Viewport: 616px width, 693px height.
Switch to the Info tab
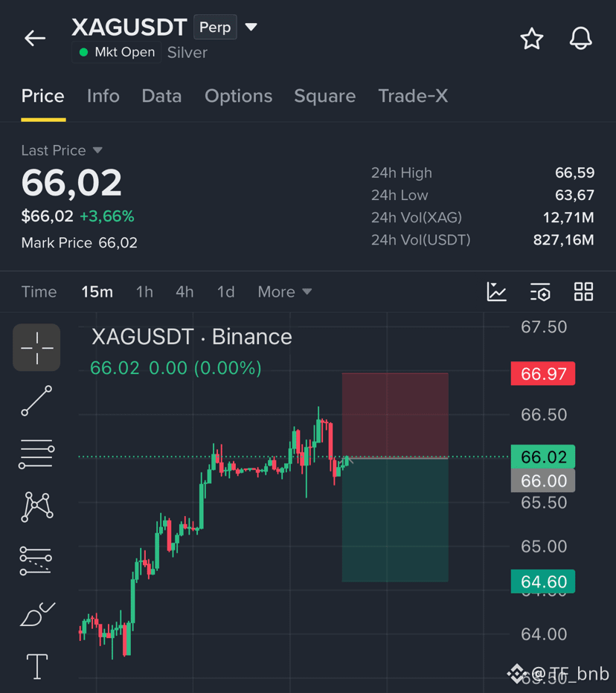pyautogui.click(x=103, y=96)
